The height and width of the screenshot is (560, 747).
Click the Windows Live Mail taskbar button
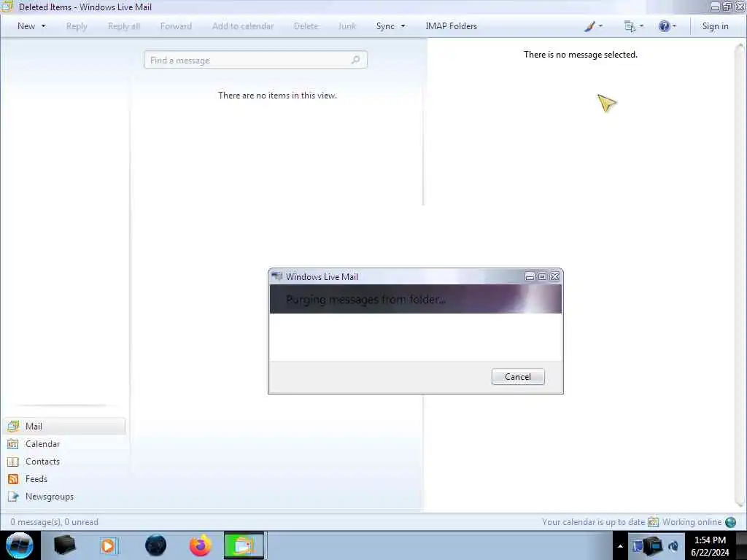pos(244,545)
